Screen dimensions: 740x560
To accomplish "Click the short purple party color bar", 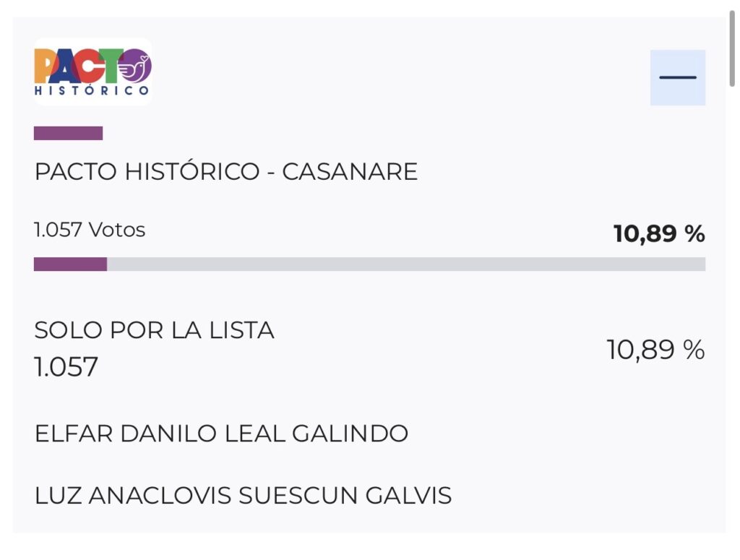I will click(x=68, y=133).
